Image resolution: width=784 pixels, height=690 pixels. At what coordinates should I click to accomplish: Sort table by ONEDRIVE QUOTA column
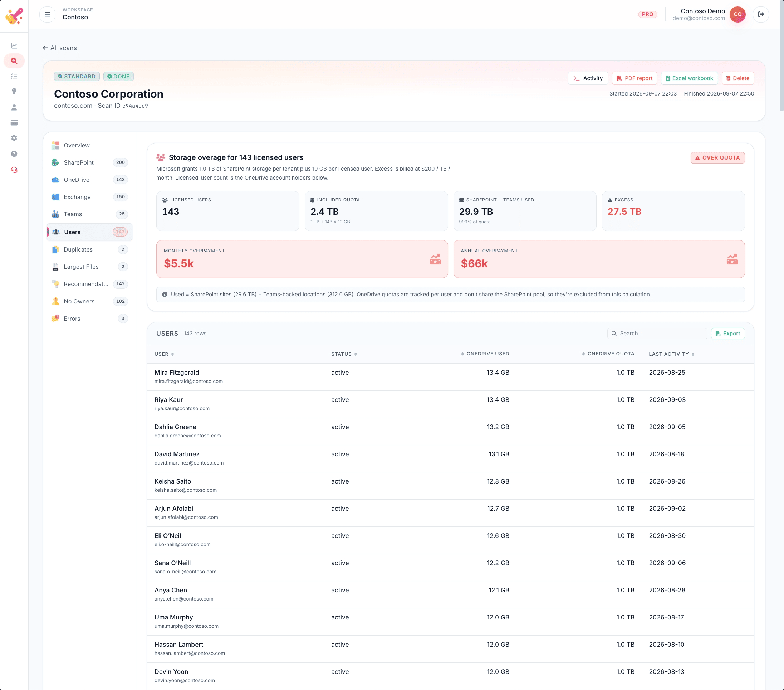pos(608,354)
